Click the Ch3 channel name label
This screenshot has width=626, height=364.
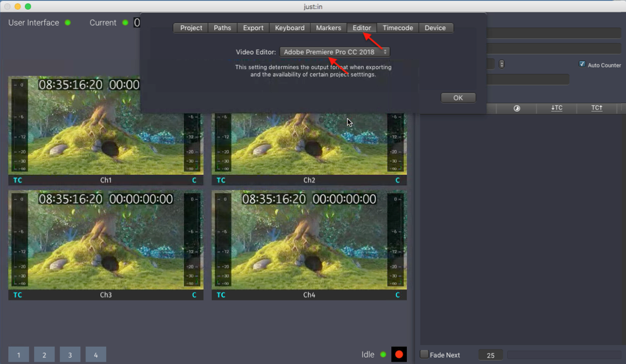[x=106, y=295]
